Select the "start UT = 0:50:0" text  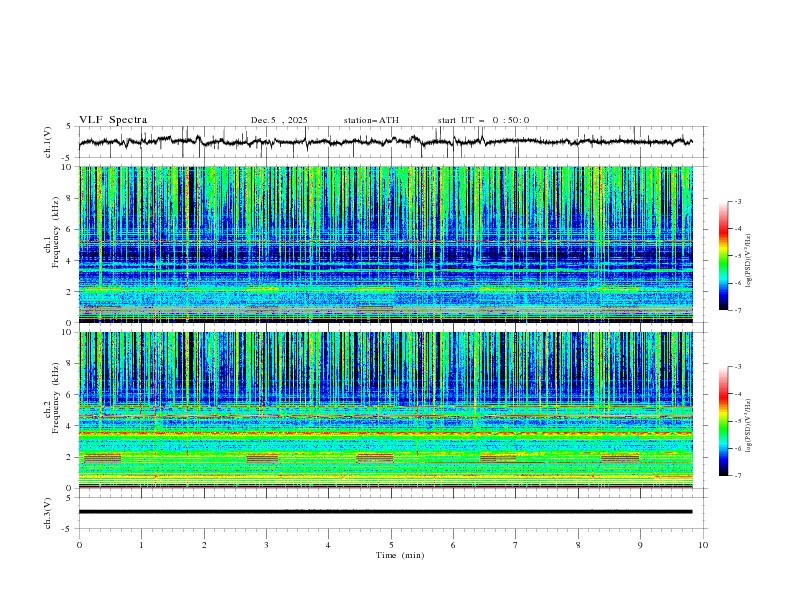click(x=483, y=120)
